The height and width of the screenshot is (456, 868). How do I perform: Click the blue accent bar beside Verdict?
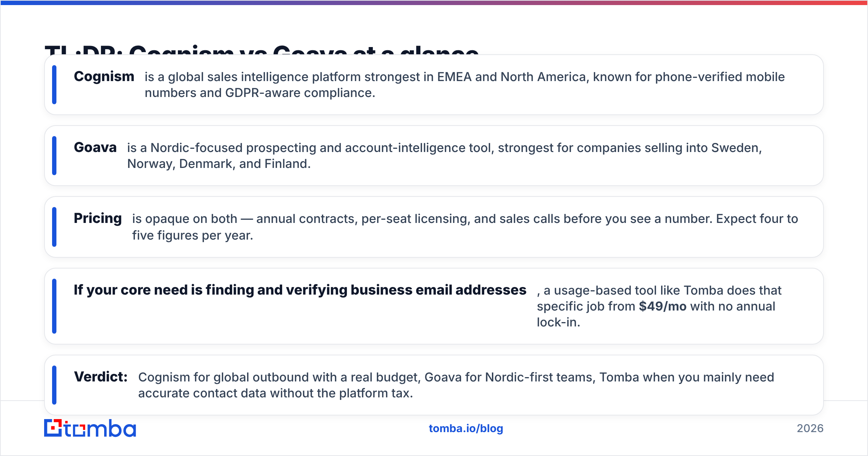(x=54, y=385)
